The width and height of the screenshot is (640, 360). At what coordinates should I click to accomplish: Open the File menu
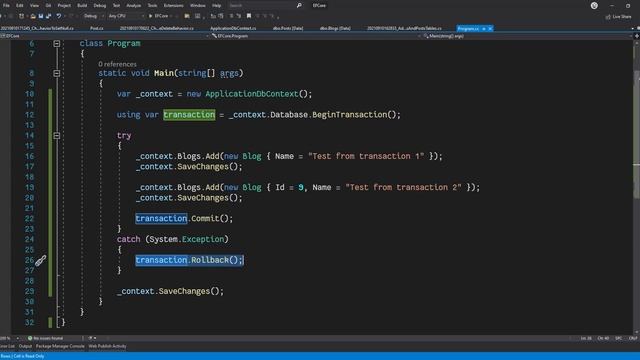click(x=6, y=6)
